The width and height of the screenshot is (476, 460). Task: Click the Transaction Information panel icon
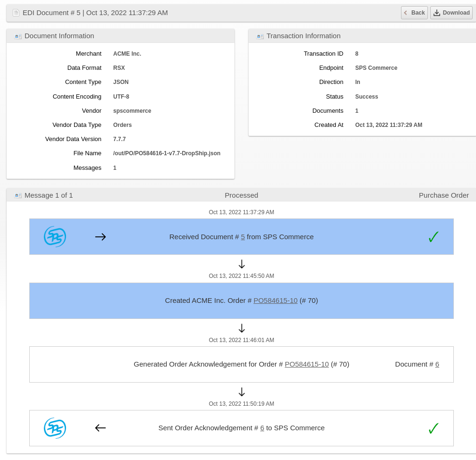260,36
